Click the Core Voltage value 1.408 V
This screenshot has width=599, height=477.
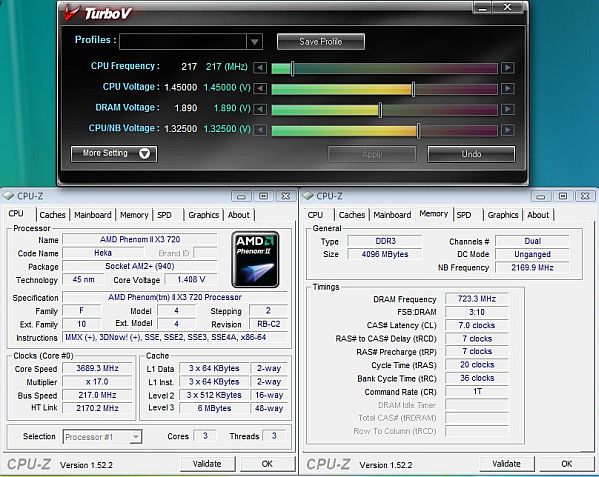coord(191,279)
